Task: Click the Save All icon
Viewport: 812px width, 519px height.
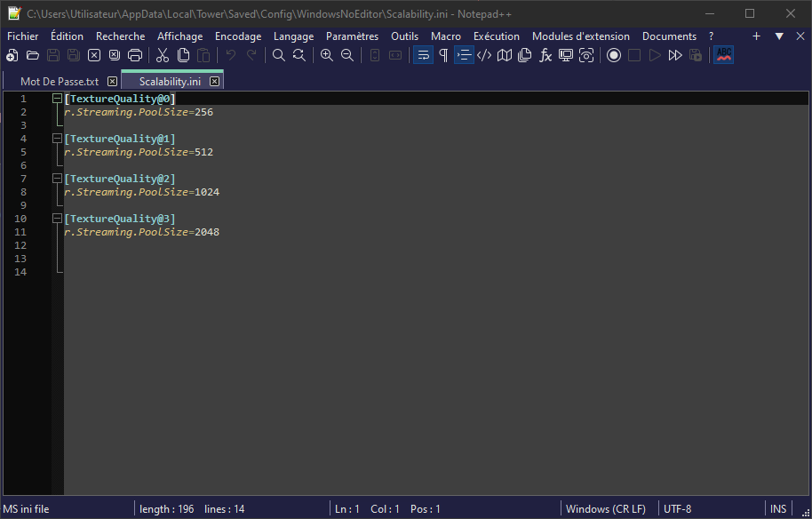Action: pyautogui.click(x=74, y=55)
